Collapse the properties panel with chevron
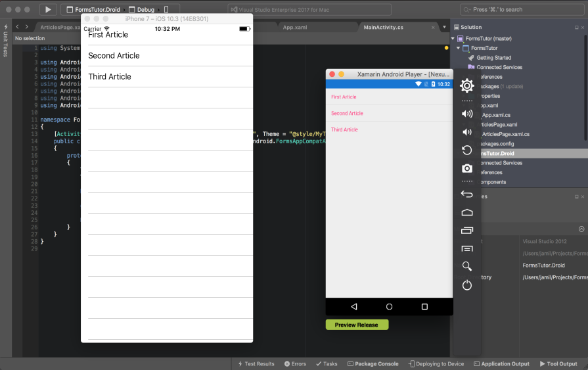 click(x=581, y=229)
